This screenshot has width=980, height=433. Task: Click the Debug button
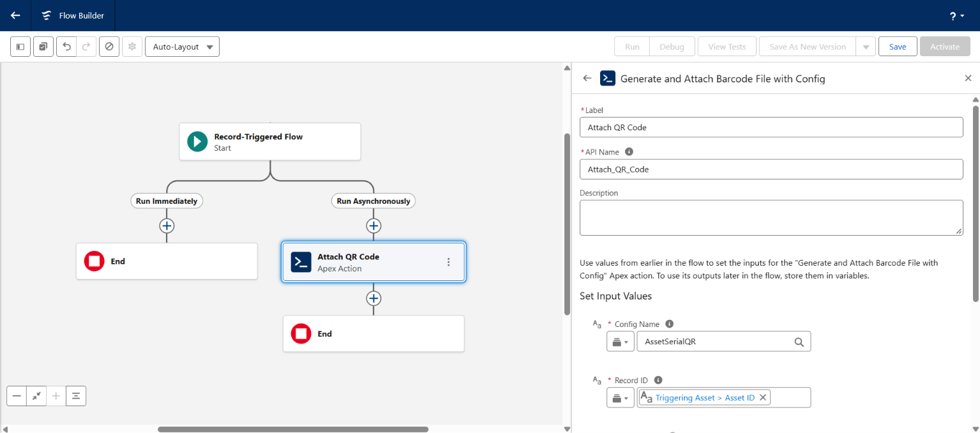click(x=672, y=47)
